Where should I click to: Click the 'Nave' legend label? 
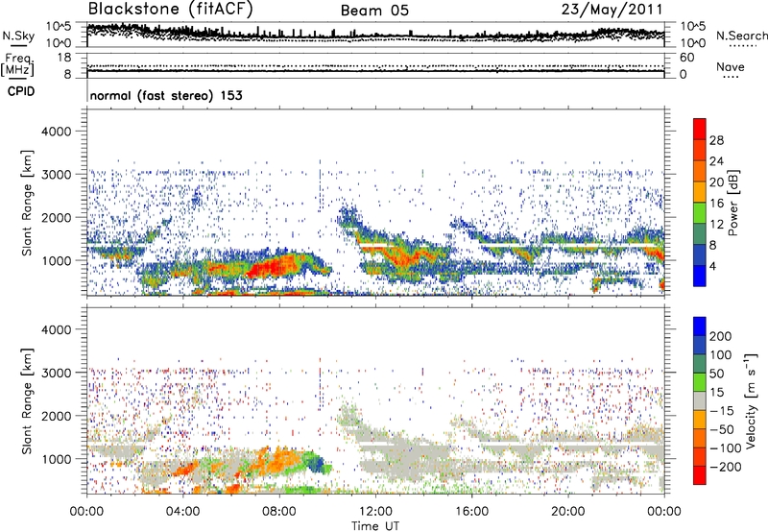click(x=730, y=66)
